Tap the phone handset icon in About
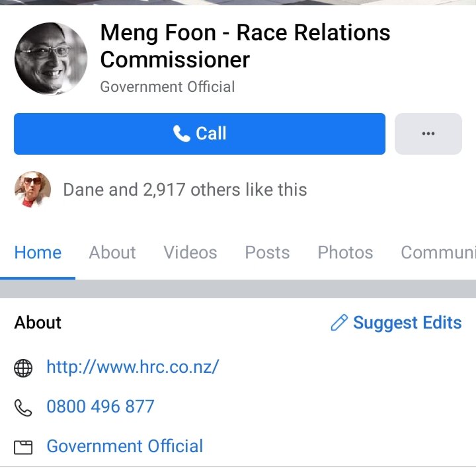The height and width of the screenshot is (470, 476). point(23,407)
